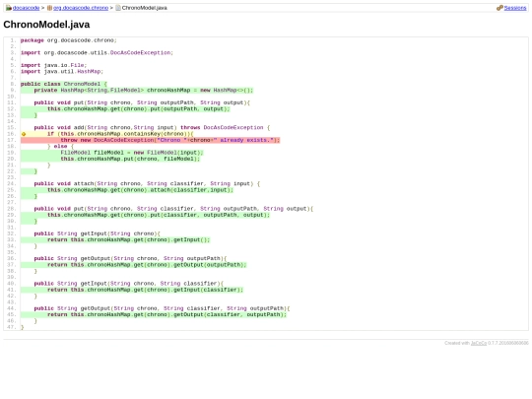This screenshot has width=532, height=399.
Task: Click 'put(classifier, outputPath, output)' covered line
Action: (x=145, y=215)
